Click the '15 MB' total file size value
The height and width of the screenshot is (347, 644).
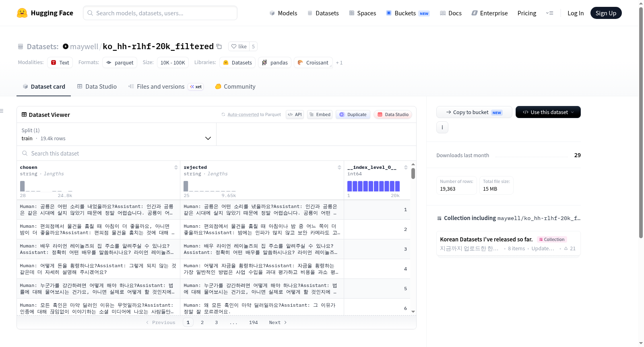pyautogui.click(x=490, y=189)
